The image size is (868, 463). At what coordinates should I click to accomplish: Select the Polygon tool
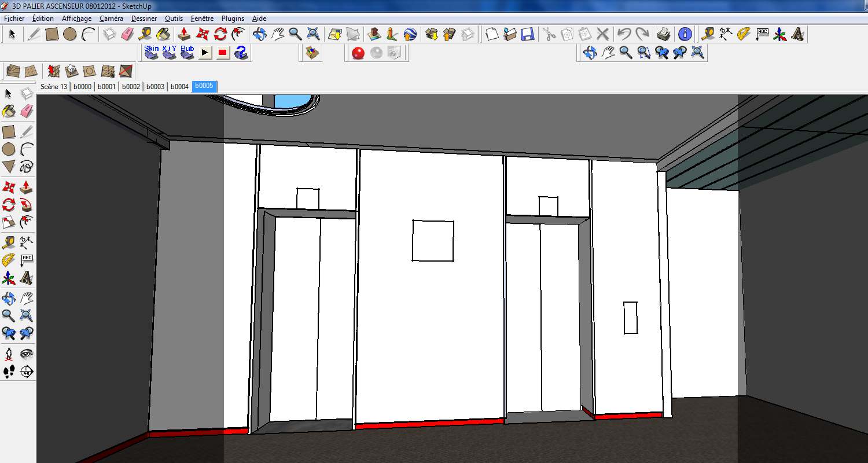(x=9, y=167)
